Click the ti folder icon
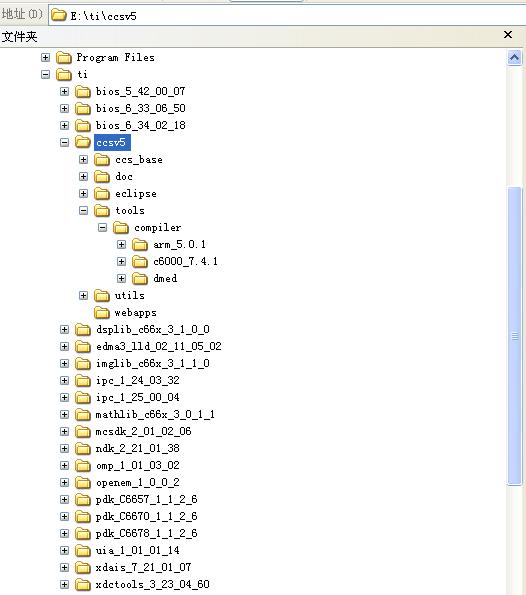The width and height of the screenshot is (526, 595). click(64, 75)
